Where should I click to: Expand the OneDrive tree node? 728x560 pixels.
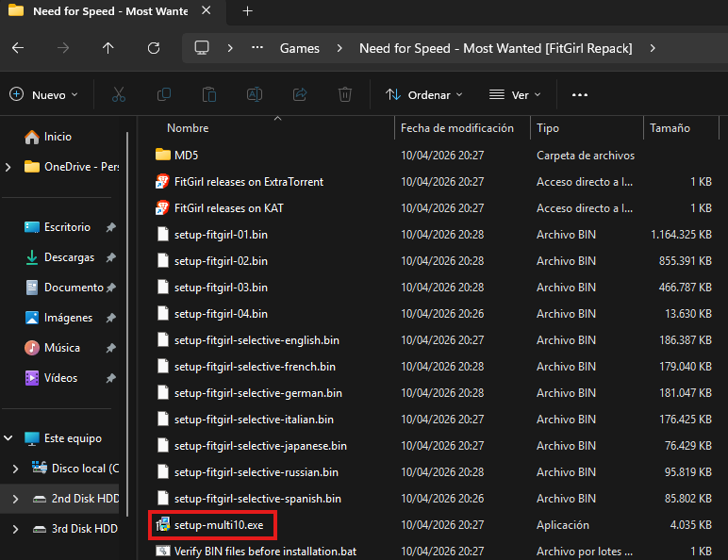tap(8, 167)
